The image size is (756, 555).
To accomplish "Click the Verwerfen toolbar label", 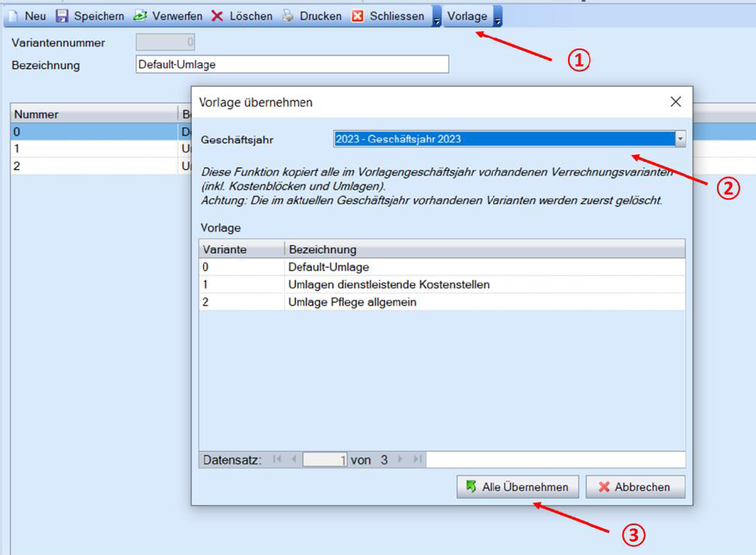I will point(178,16).
